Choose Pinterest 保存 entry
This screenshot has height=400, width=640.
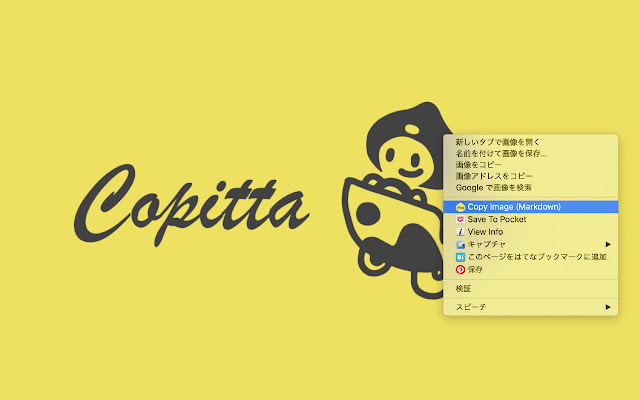[x=531, y=269]
